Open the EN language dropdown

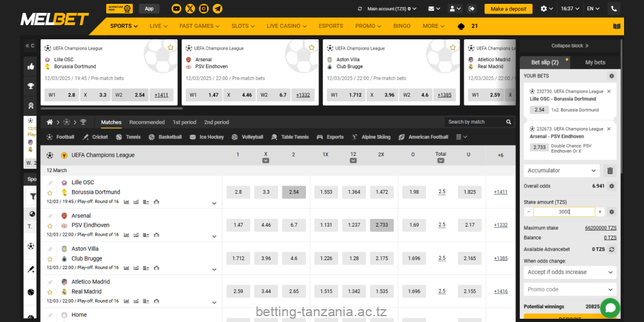point(593,8)
